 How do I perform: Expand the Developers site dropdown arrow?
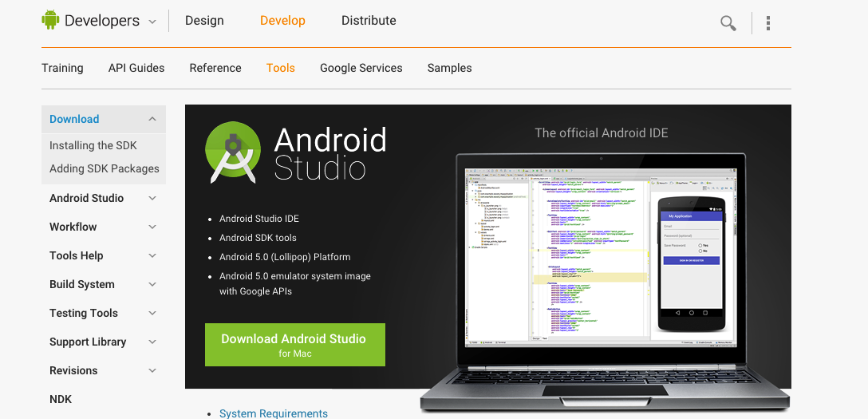pos(152,22)
